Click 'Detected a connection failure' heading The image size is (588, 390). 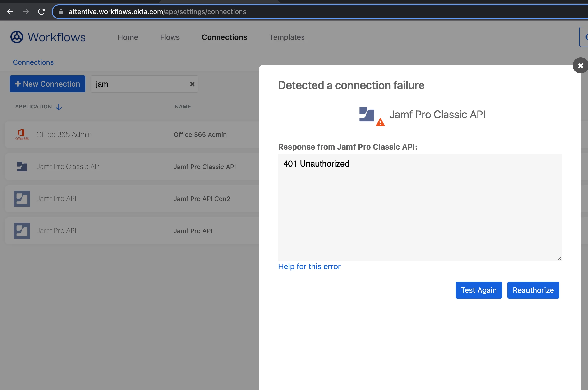[351, 85]
